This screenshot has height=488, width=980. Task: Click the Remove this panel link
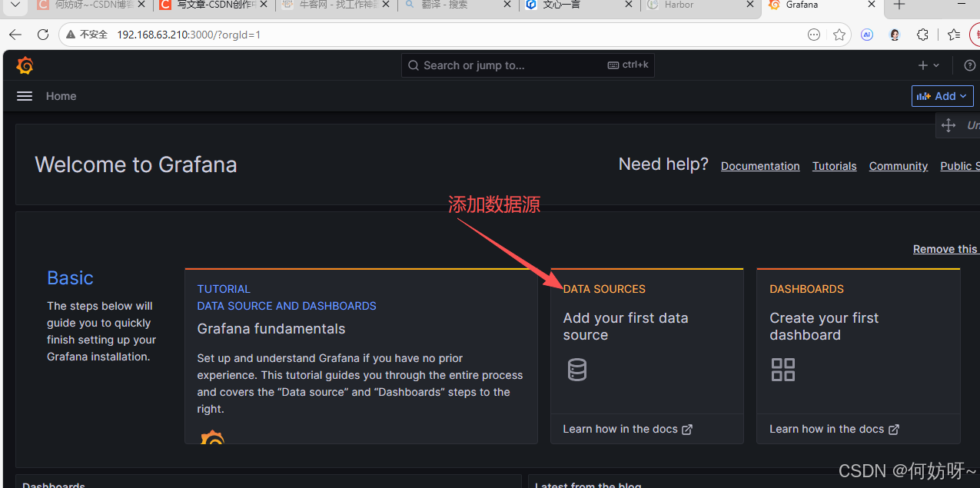tap(946, 249)
